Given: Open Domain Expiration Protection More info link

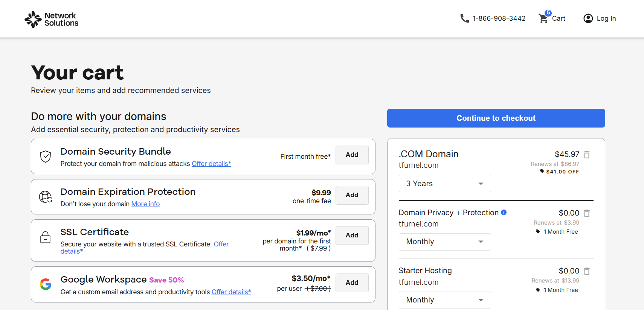Looking at the screenshot, I should click(145, 204).
